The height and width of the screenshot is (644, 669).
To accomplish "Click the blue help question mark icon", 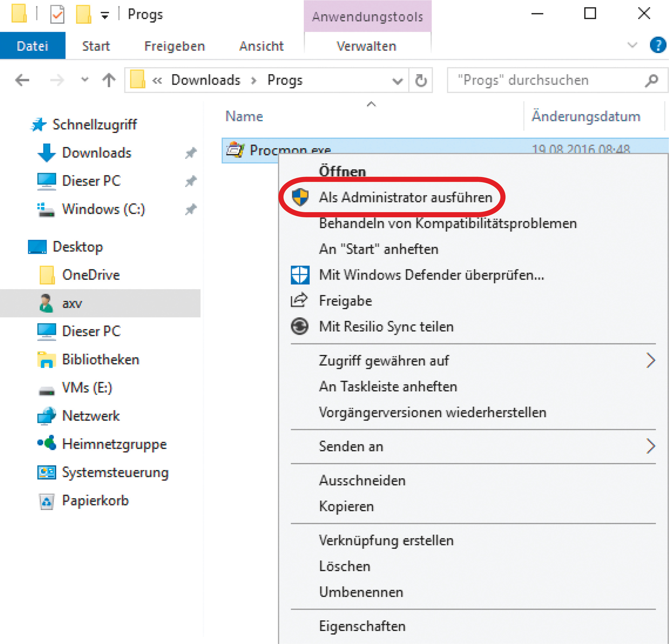I will click(657, 46).
